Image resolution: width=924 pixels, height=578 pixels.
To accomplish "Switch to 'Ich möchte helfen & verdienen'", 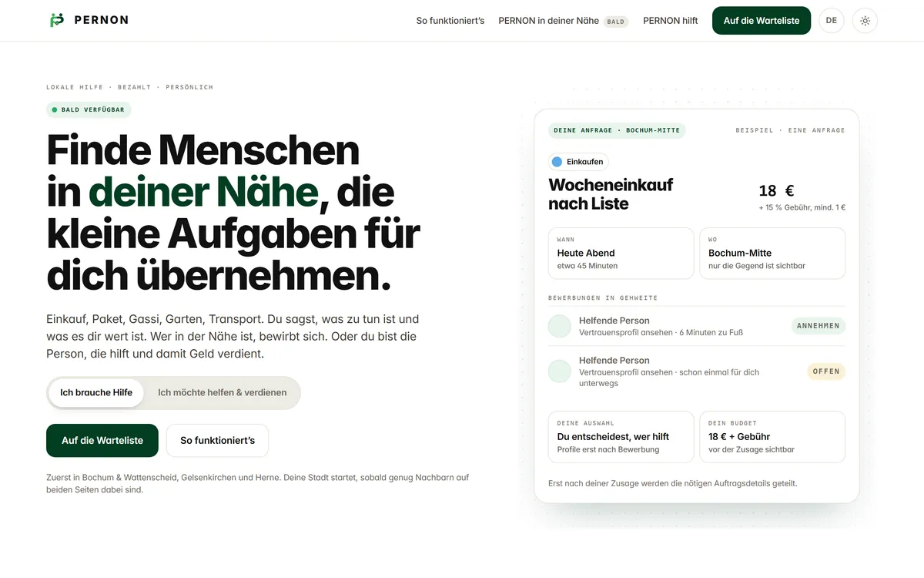I will click(x=223, y=392).
